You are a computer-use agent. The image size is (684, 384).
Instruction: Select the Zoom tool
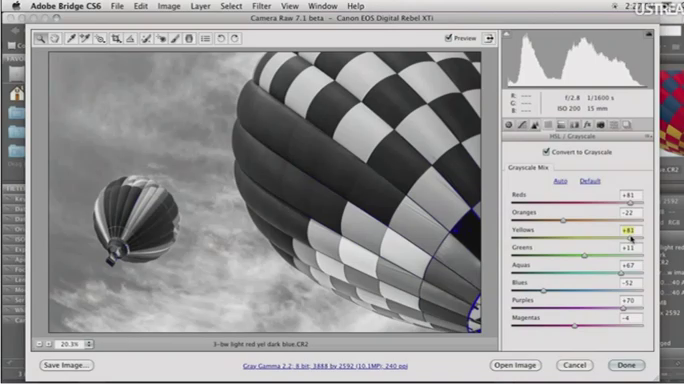tap(41, 38)
